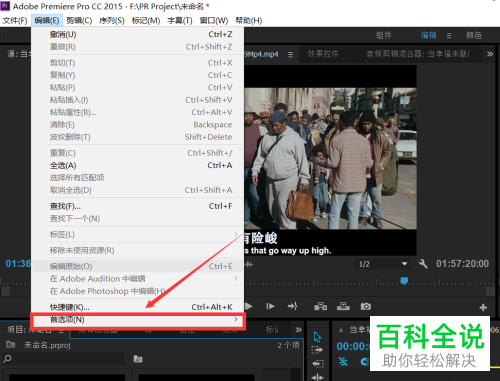500x381 pixels.
Task: Click the Insert edit button icon
Action: tap(320, 306)
